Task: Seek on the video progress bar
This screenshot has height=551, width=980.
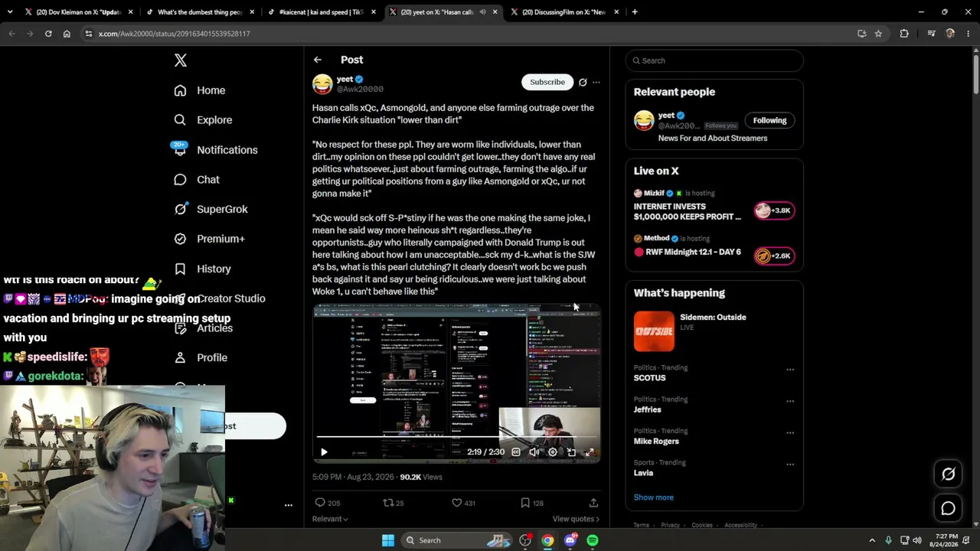Action: tap(456, 437)
